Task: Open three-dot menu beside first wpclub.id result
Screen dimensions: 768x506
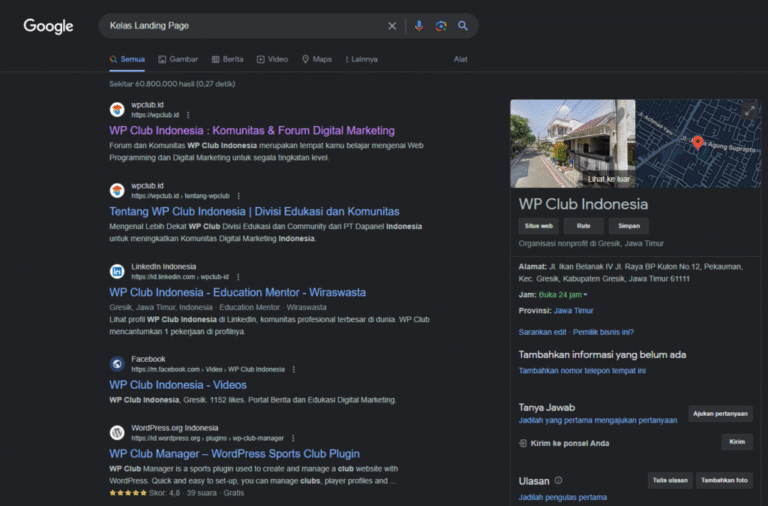Action: click(x=187, y=115)
